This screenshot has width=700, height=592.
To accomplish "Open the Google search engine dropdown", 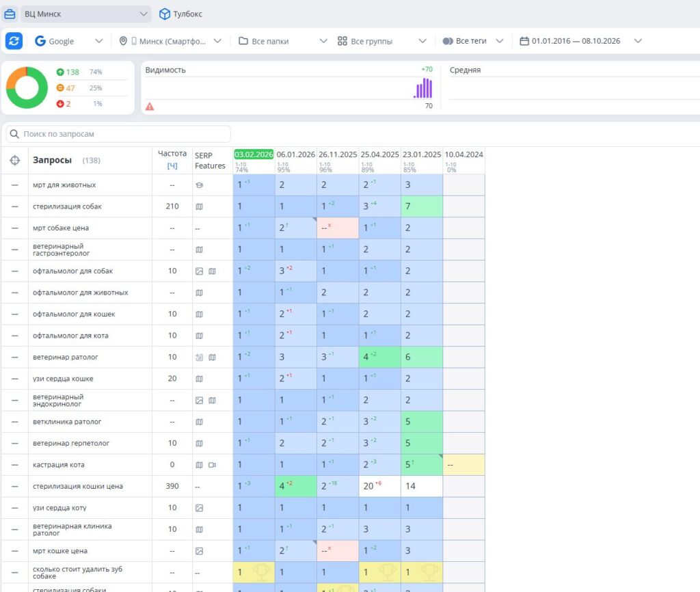I will pos(69,41).
